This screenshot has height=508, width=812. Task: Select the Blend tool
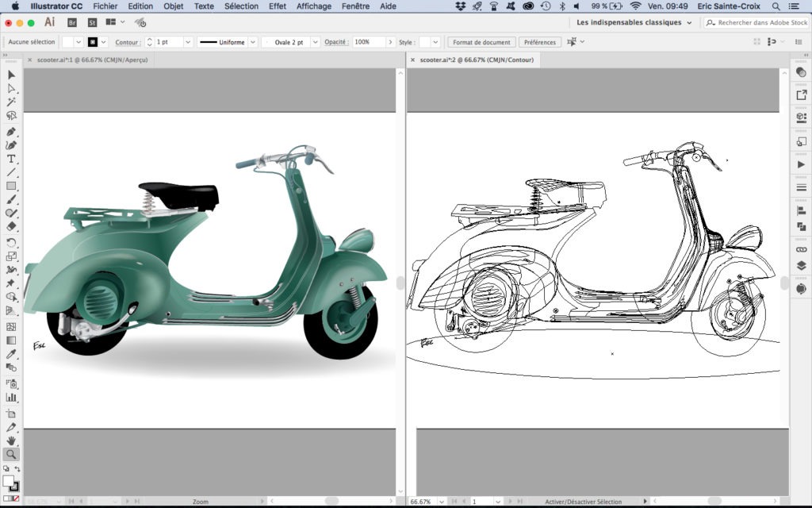(x=11, y=367)
